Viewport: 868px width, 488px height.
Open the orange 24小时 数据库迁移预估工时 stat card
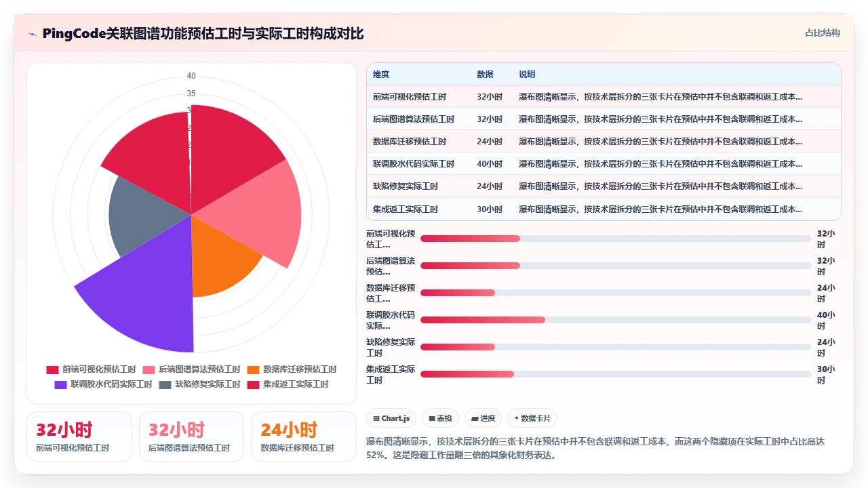click(304, 436)
